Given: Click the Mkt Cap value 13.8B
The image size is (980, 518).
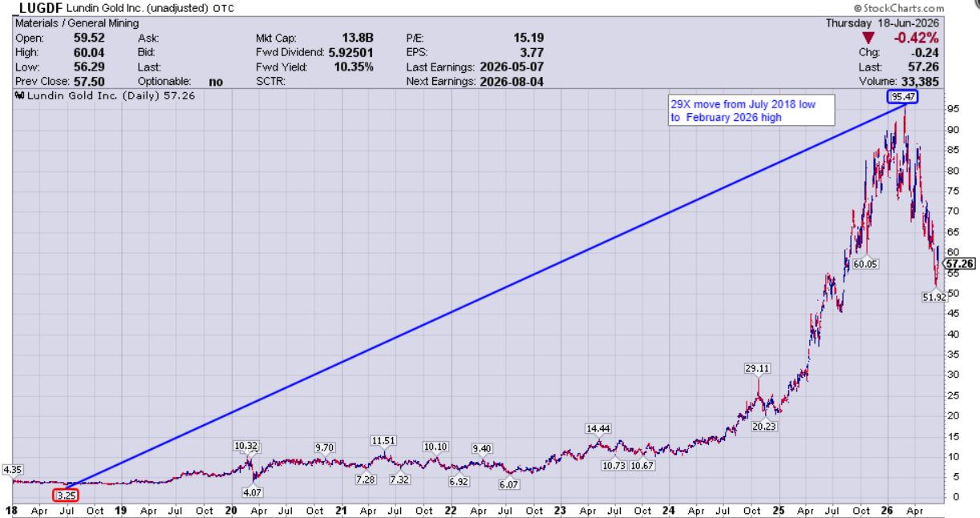Looking at the screenshot, I should 356,37.
